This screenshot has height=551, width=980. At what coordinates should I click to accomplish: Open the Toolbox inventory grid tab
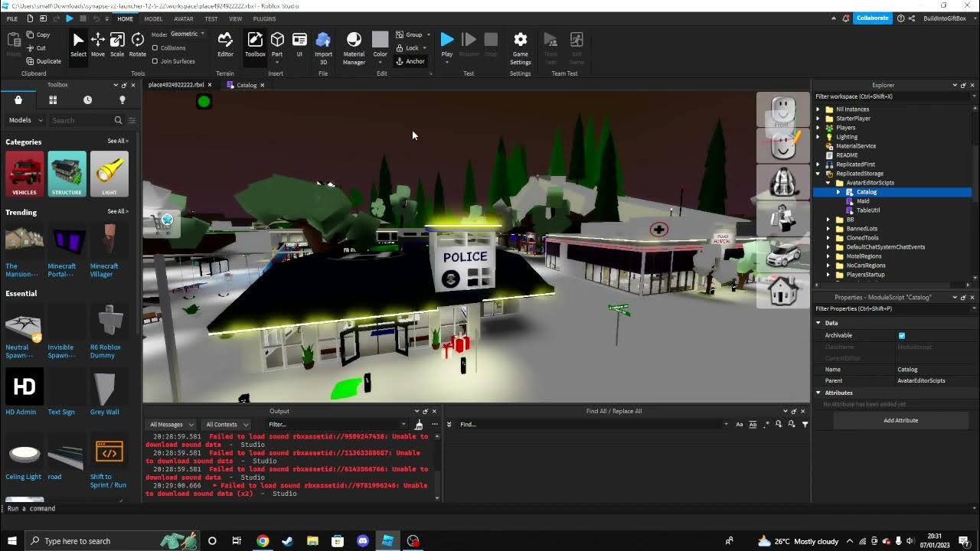pyautogui.click(x=53, y=100)
